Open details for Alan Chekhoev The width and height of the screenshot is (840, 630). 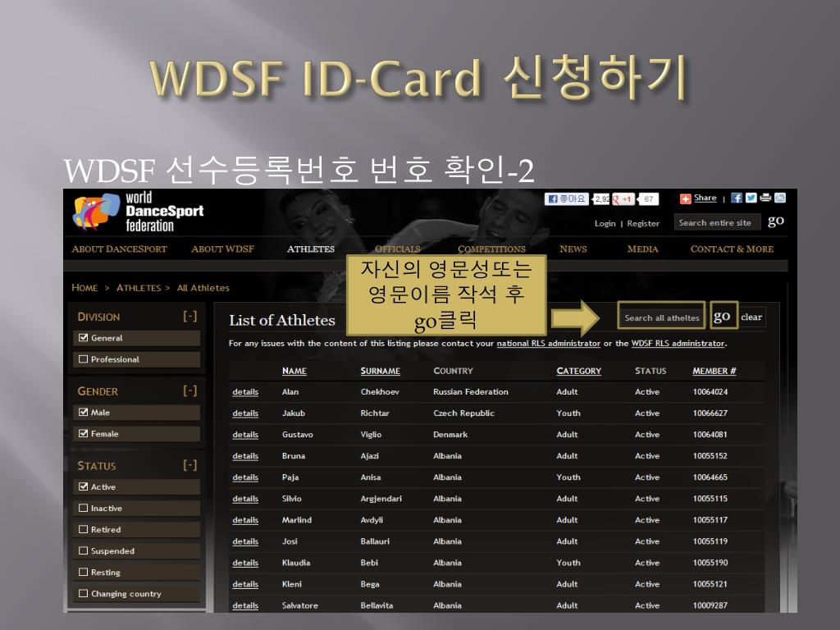click(x=245, y=392)
